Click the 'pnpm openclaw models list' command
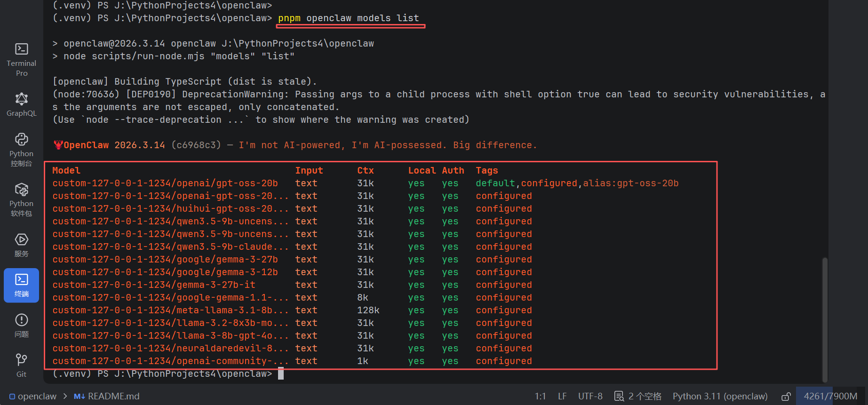Image resolution: width=868 pixels, height=405 pixels. [x=348, y=18]
